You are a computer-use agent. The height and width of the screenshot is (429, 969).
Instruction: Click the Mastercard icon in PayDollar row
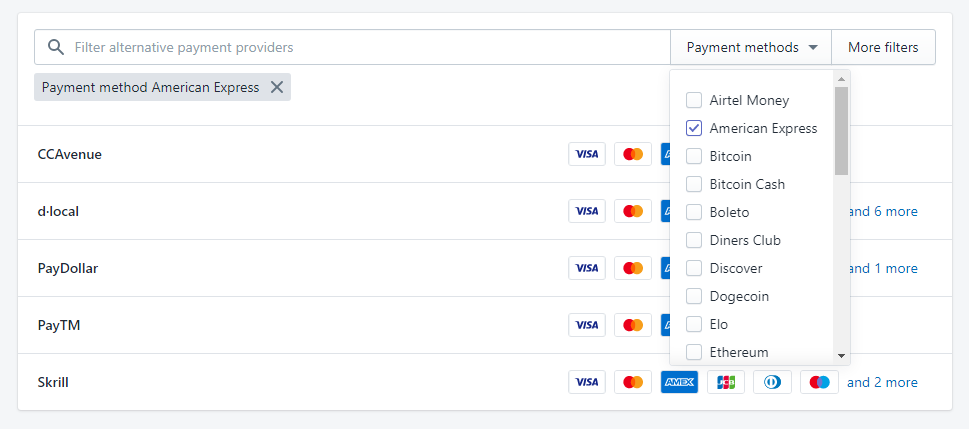pos(632,268)
